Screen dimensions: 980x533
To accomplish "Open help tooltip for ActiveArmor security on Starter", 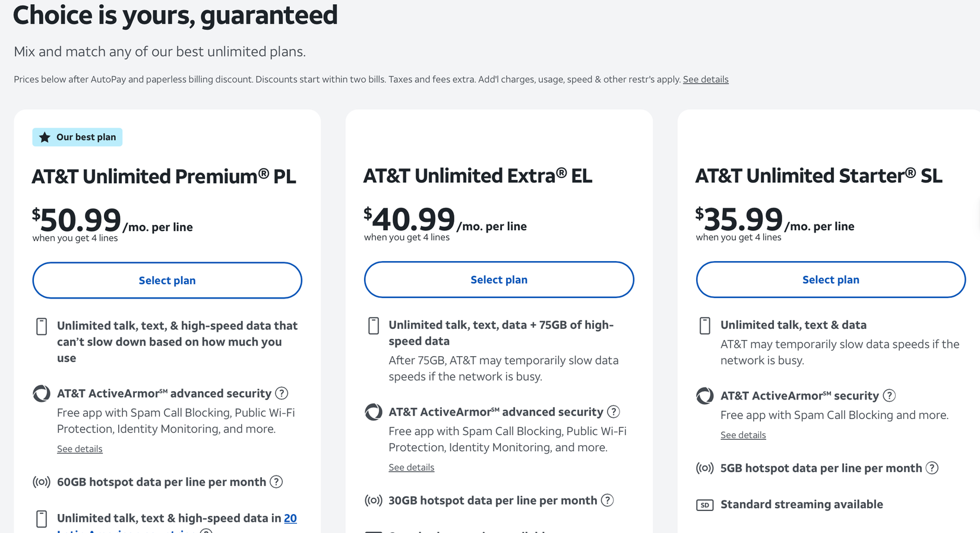I will pyautogui.click(x=889, y=395).
